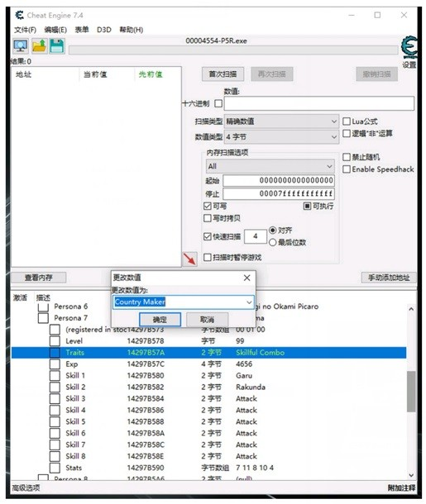Viewport: 426px width, 504px height.
Task: Click the 再次扫描 button
Action: [x=272, y=74]
